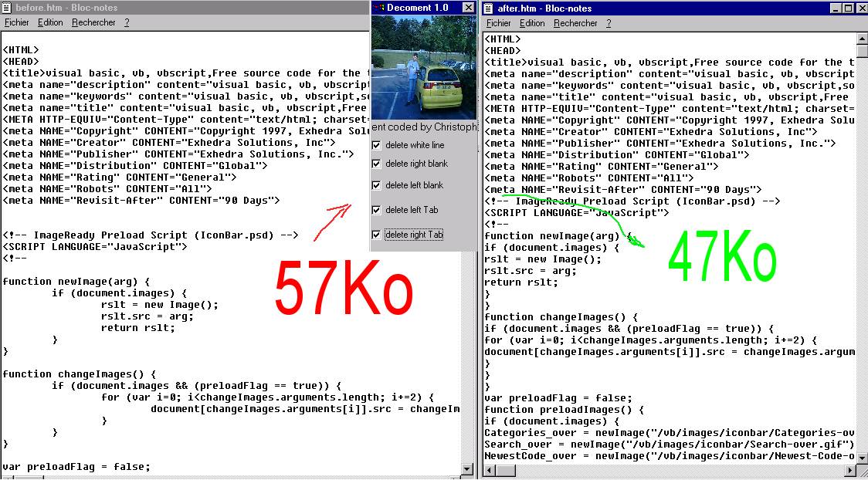
Task: Open the Edition menu in after.htm
Action: pos(532,23)
